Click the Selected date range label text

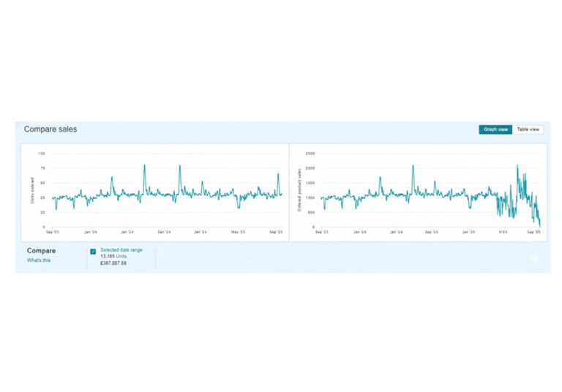point(121,250)
